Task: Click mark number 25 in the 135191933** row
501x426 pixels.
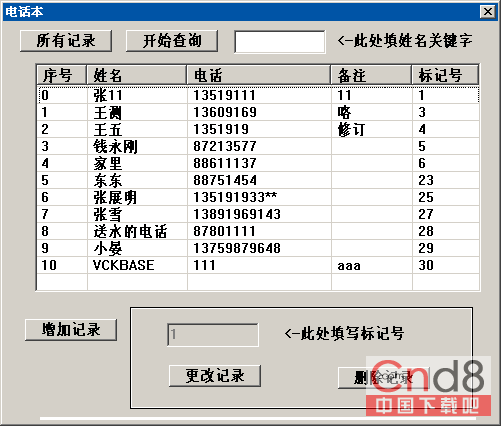Action: [x=426, y=197]
